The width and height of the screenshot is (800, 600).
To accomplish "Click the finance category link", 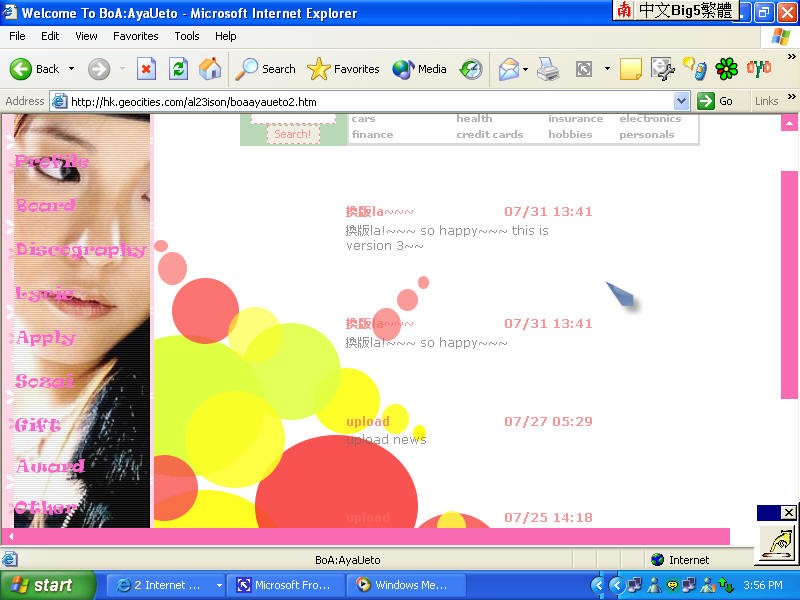I will tap(372, 135).
